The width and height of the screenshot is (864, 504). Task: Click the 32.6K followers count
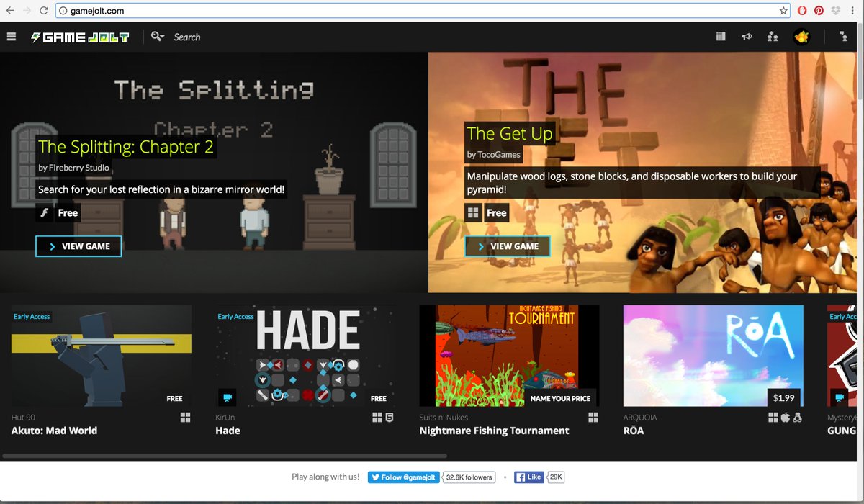[x=469, y=477]
